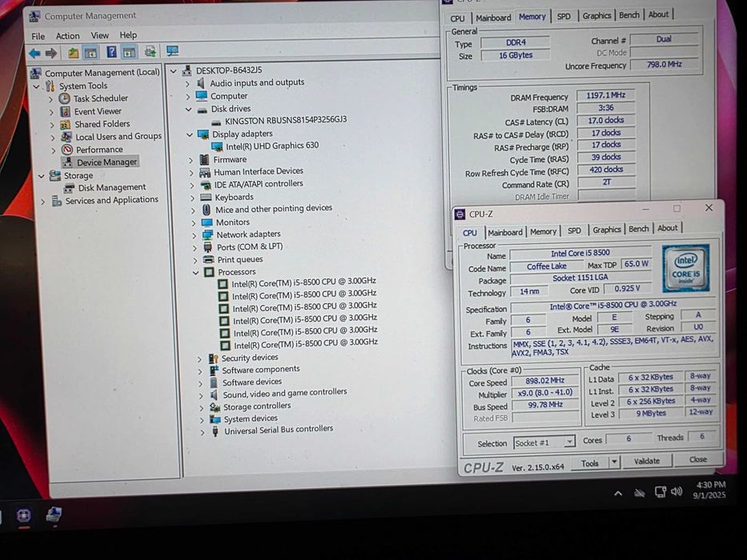Screen dimensions: 747x560
Task: Click the network icon in system tray
Action: click(x=661, y=492)
